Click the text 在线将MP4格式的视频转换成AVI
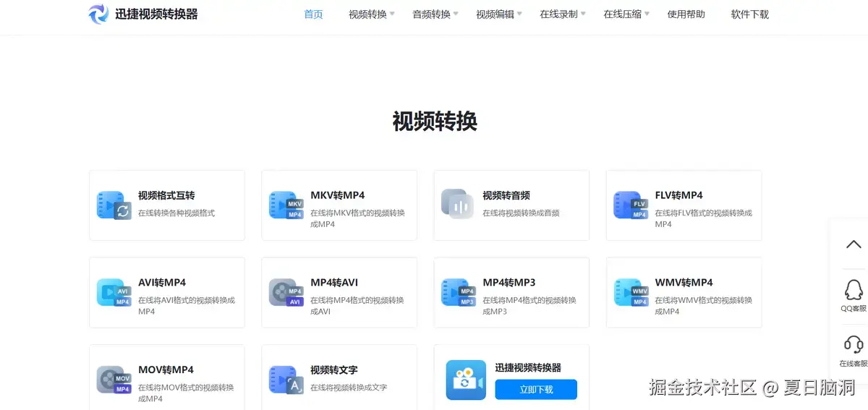Viewport: 868px width, 410px height. [357, 306]
